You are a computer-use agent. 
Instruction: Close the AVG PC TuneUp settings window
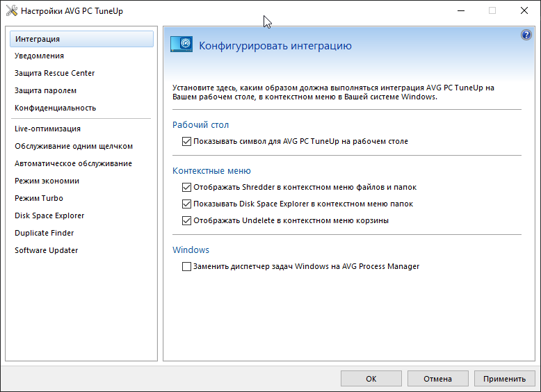523,11
